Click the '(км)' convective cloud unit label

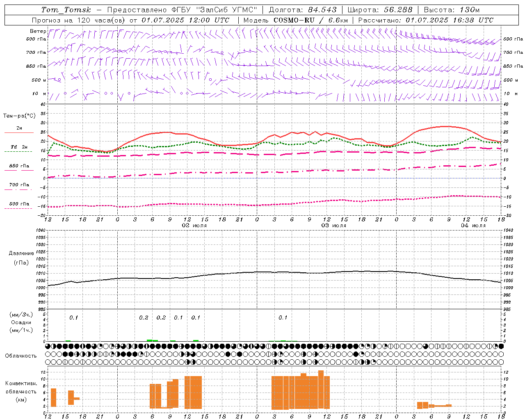21,399
